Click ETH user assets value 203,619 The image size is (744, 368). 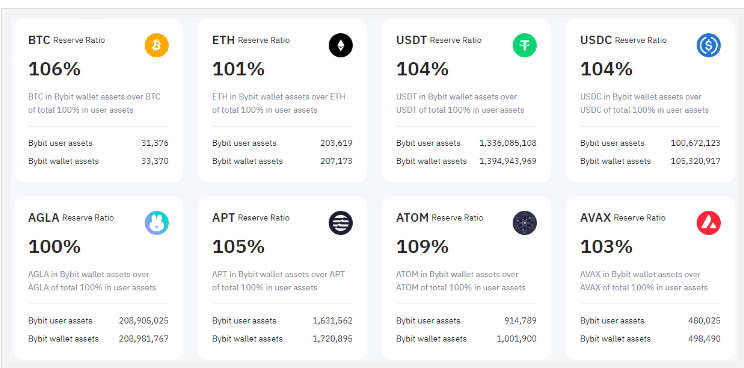[x=336, y=143]
